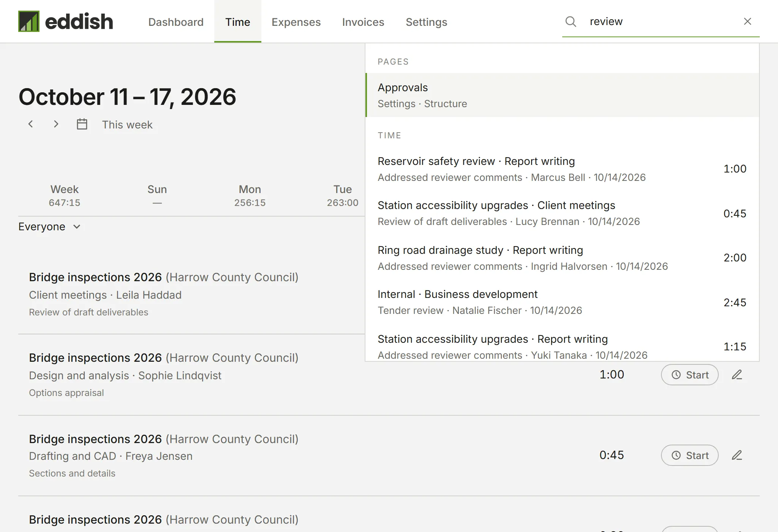
Task: Switch to the Expenses tab
Action: 296,22
